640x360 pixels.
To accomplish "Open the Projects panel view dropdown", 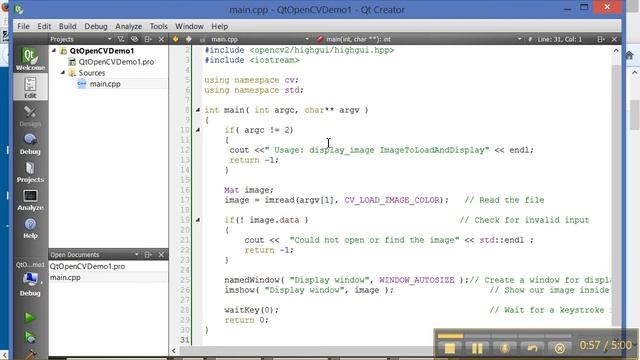I will [109, 39].
